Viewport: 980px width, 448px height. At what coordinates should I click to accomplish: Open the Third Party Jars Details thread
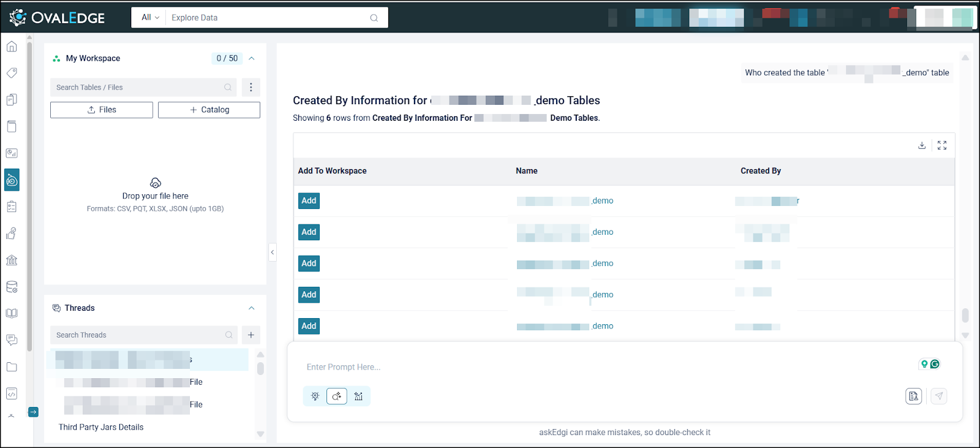[x=101, y=427]
